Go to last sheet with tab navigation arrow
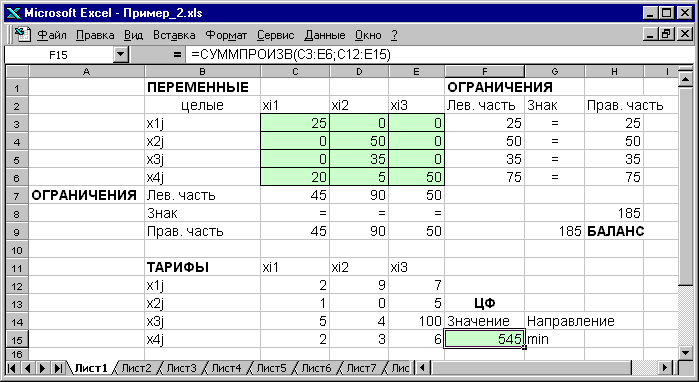 pyautogui.click(x=58, y=368)
